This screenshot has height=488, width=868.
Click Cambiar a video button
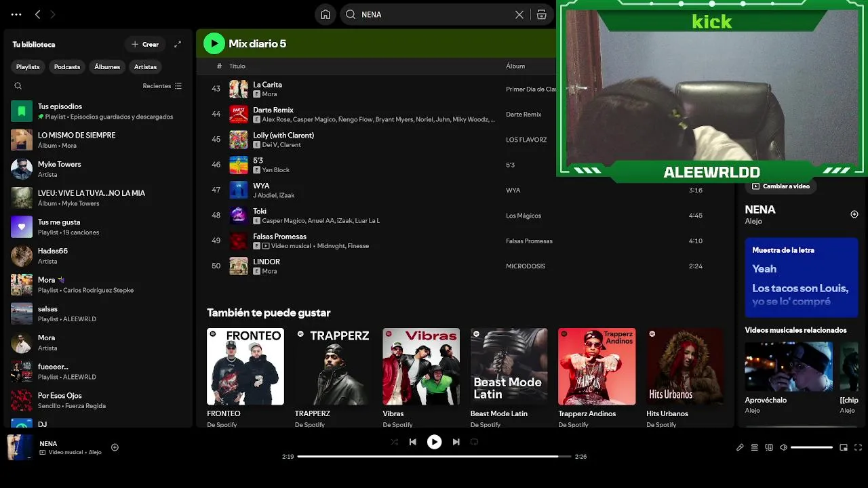[x=781, y=186]
